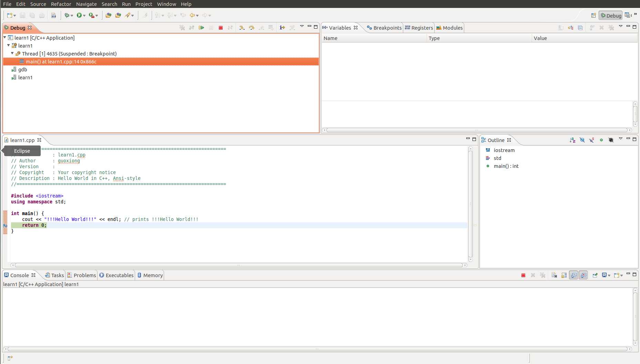The image size is (640, 364).
Task: Click the Resume button in Debug view
Action: click(x=201, y=28)
